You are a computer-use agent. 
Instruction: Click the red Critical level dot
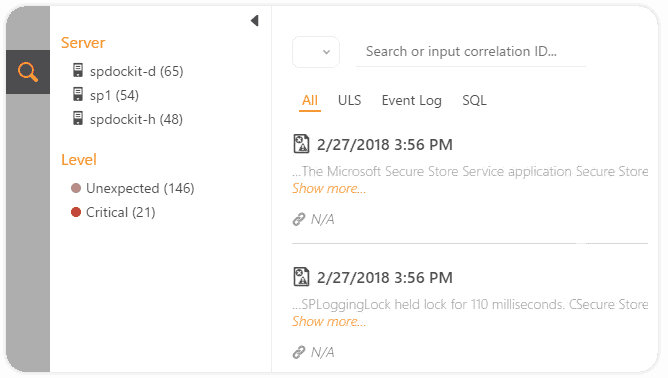[x=76, y=212]
